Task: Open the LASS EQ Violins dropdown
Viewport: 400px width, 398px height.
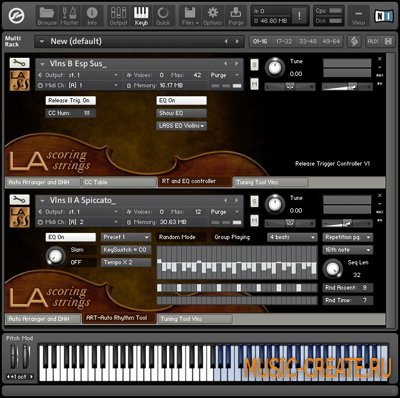Action: pyautogui.click(x=182, y=126)
